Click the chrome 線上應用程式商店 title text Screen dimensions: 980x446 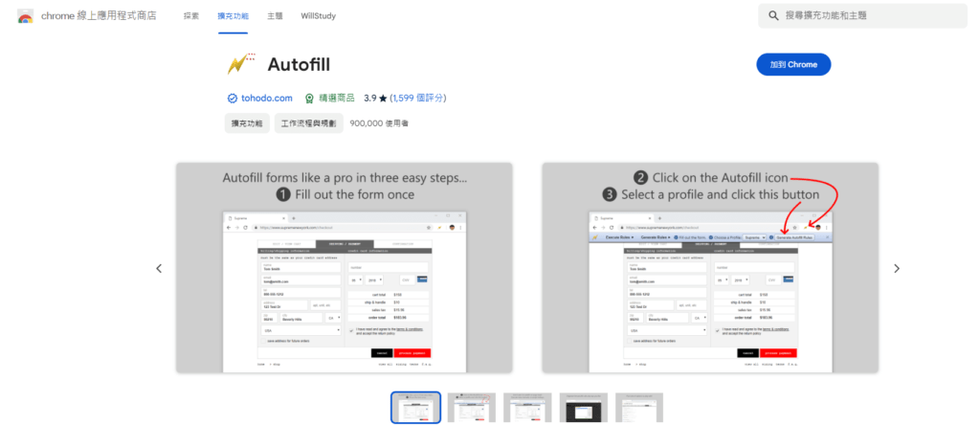coord(99,16)
